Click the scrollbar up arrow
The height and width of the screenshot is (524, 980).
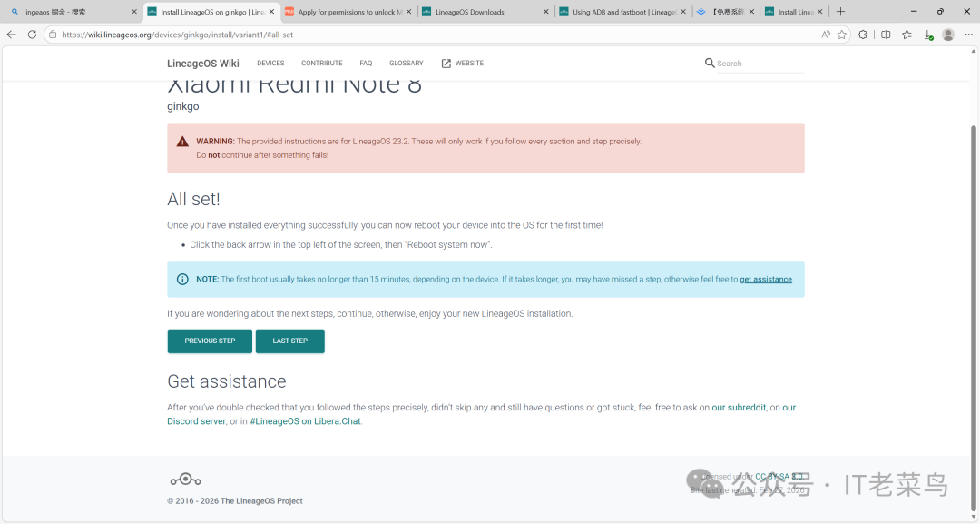pos(973,52)
